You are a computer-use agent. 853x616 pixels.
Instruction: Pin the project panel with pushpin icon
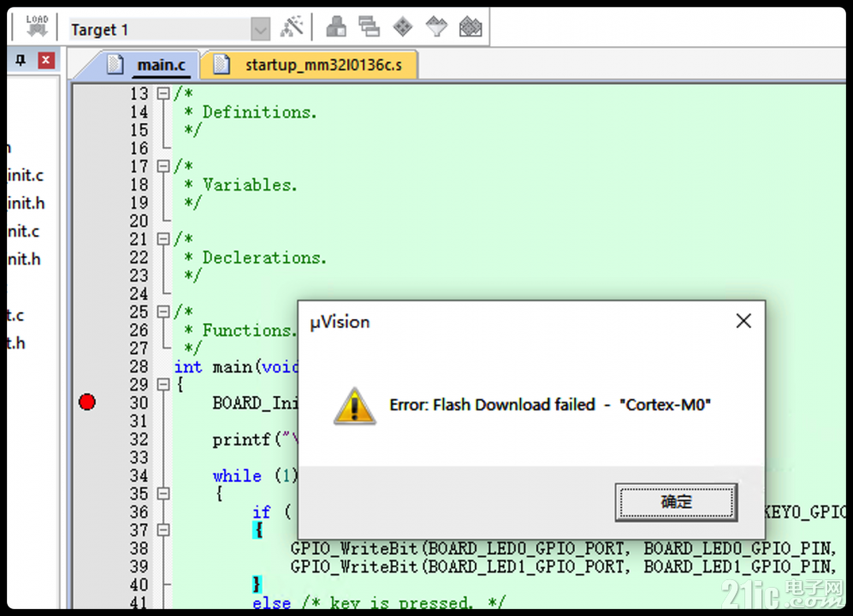[21, 60]
